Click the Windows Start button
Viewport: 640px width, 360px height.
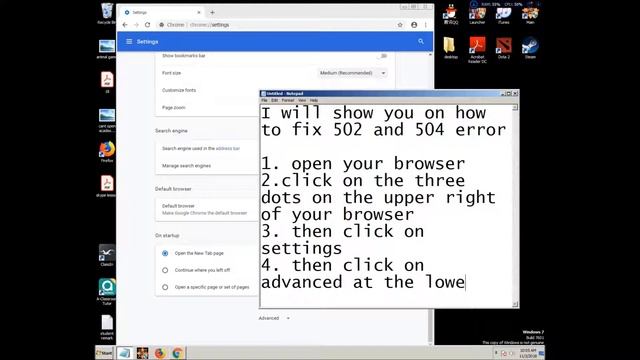104,353
